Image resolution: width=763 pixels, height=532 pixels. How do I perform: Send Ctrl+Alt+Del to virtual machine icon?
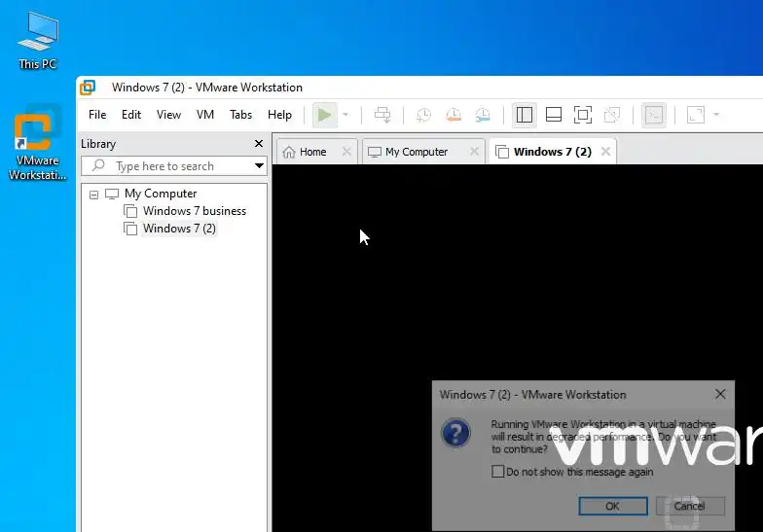(x=382, y=115)
